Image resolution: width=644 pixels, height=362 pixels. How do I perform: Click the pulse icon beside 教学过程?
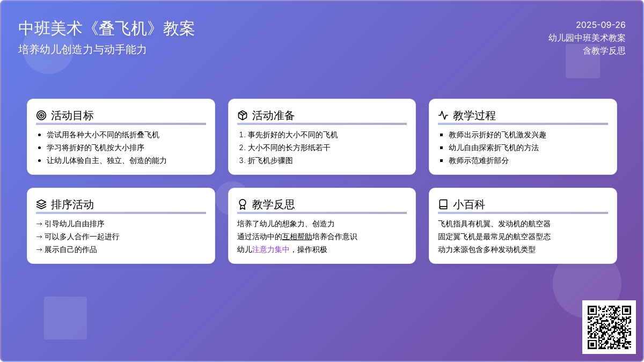tap(443, 115)
